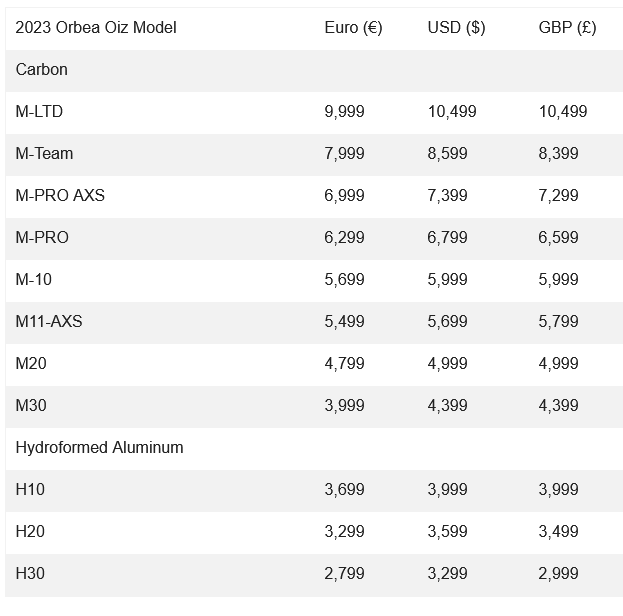The width and height of the screenshot is (623, 616).
Task: Click the M-Team Euro price 7,999
Action: [344, 154]
